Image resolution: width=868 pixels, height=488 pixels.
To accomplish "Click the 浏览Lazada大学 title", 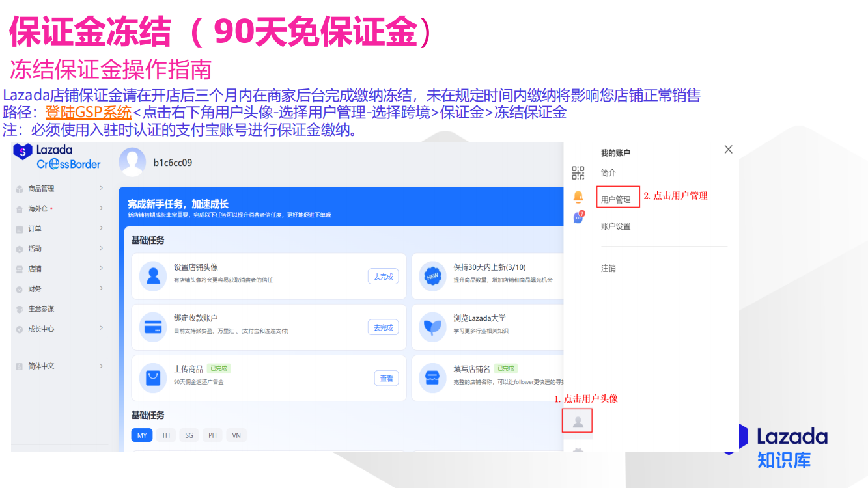I will (479, 318).
